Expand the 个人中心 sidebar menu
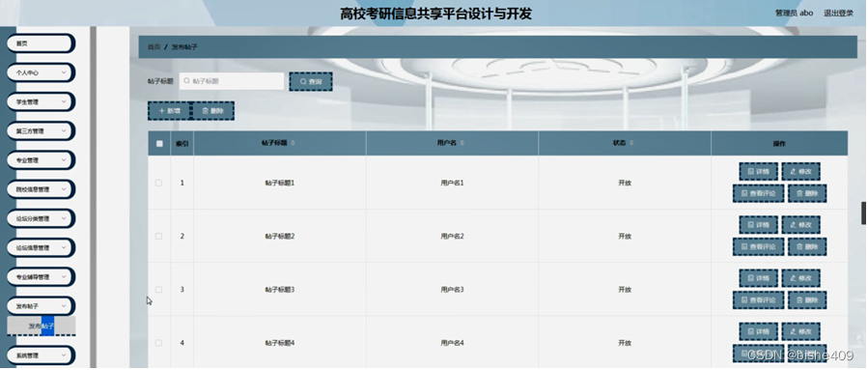The image size is (868, 370). tap(40, 72)
